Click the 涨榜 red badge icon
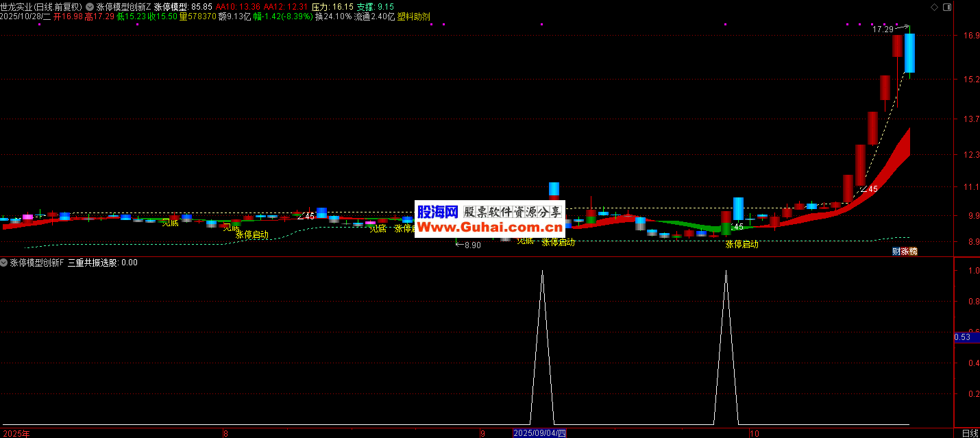The width and height of the screenshot is (980, 438). click(x=909, y=252)
